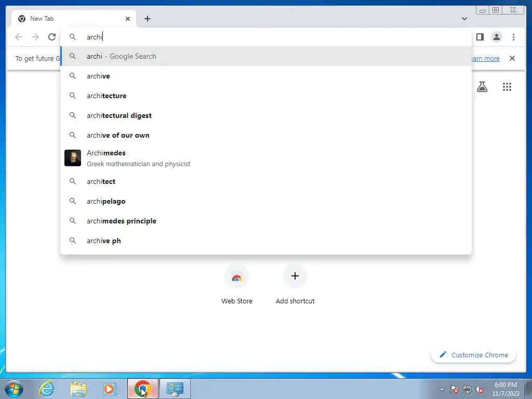
Task: Pick the 'archive' suggestion
Action: pyautogui.click(x=266, y=76)
